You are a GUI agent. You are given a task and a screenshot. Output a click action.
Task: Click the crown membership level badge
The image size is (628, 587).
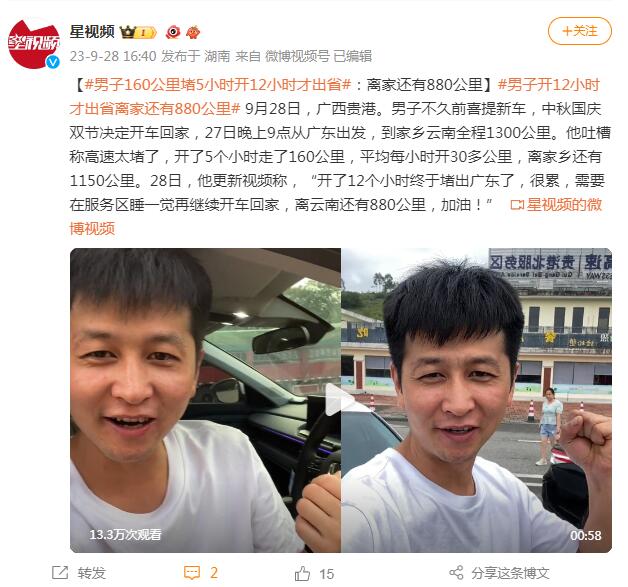(x=138, y=32)
